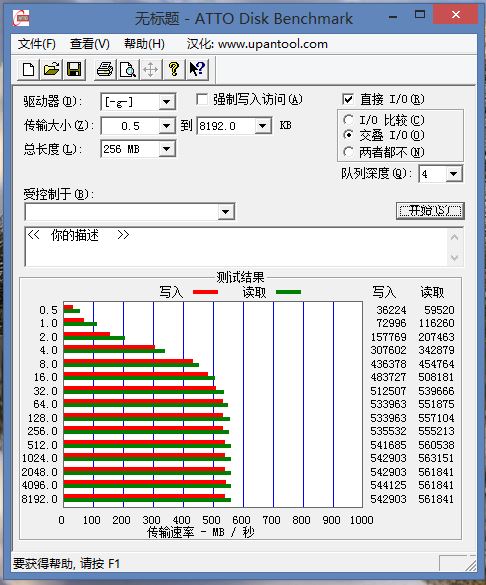Click the 1024.0 transfer size row label
This screenshot has height=585, width=486.
(40, 458)
